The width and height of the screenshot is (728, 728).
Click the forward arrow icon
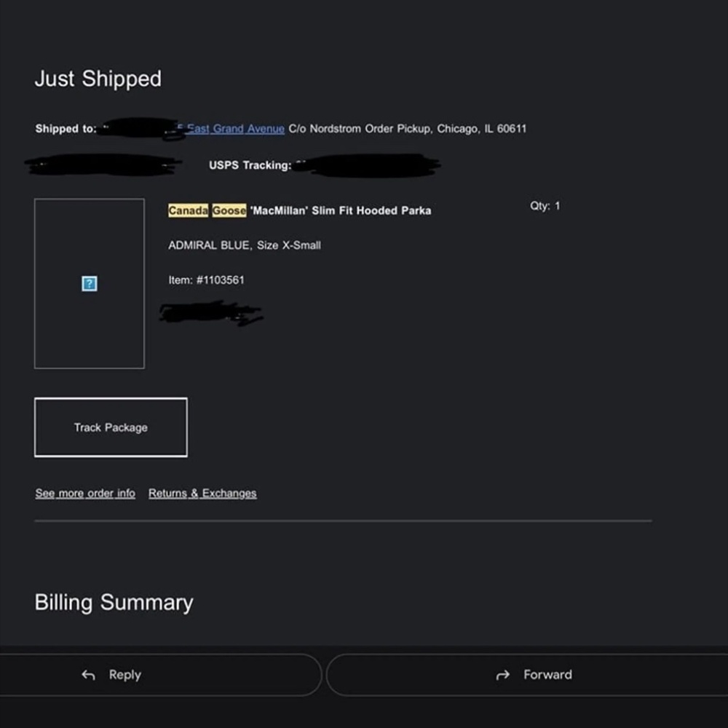coord(502,676)
